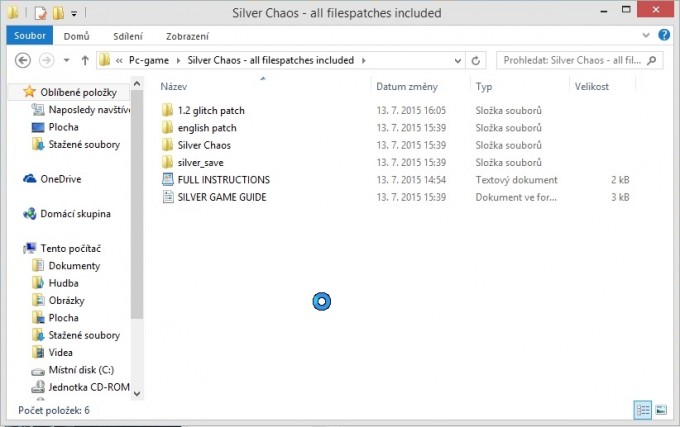Open Domácí skupina in the navigation pane
Screen dimensions: 680x427
[75, 214]
